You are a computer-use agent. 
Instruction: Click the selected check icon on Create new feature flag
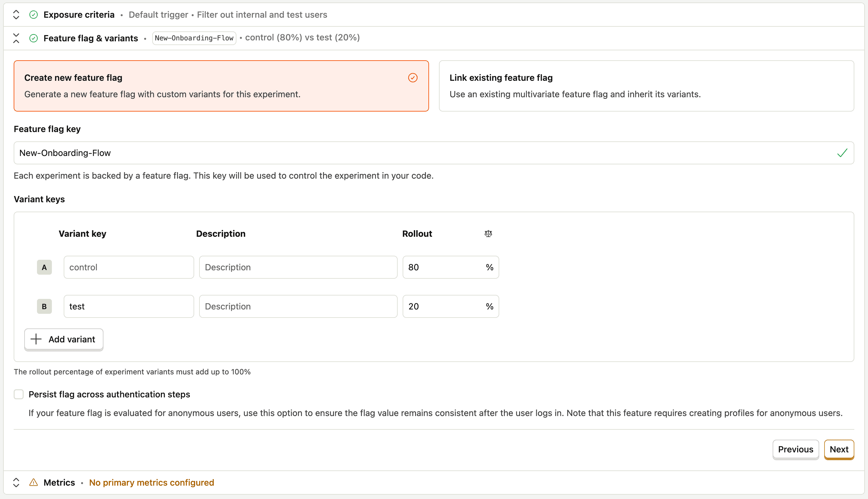tap(413, 78)
